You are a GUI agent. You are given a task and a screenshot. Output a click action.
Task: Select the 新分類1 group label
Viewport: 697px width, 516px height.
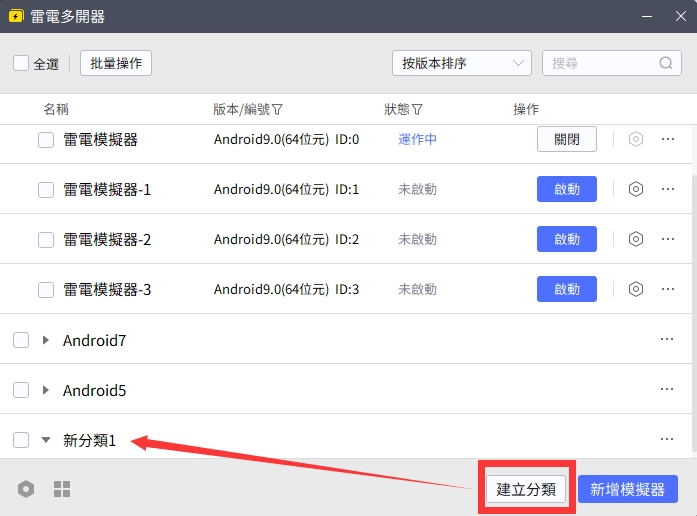[x=89, y=440]
